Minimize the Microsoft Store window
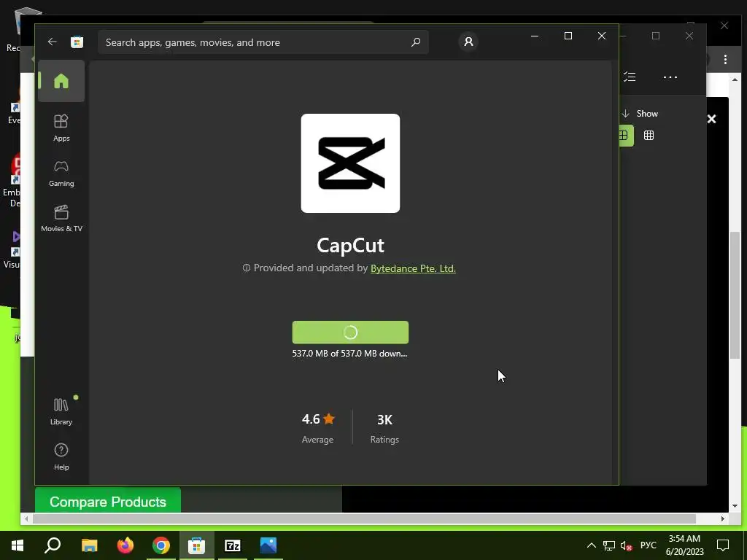This screenshot has height=560, width=747. (x=535, y=36)
